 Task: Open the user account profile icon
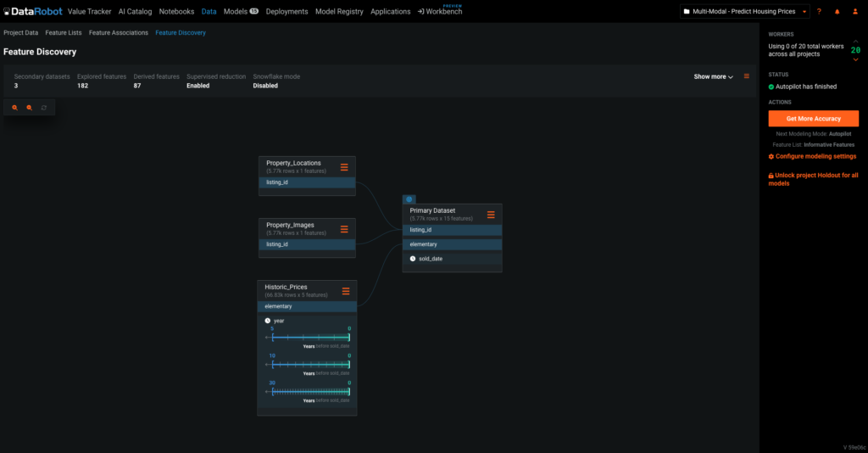click(856, 12)
